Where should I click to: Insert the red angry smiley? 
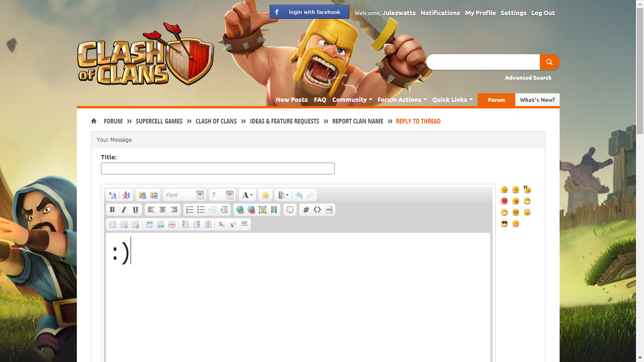pyautogui.click(x=504, y=201)
